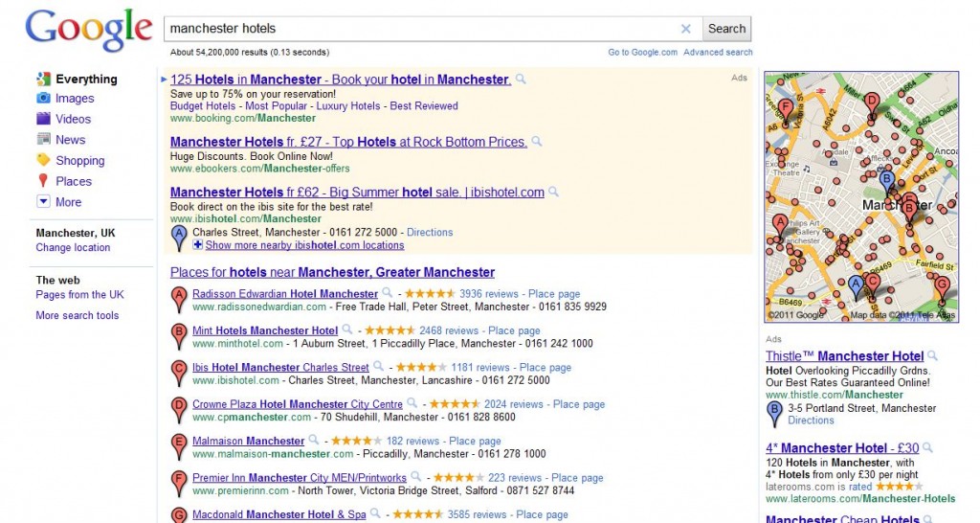Get Directions to 3-5 Portland Street
Image resolution: width=980 pixels, height=523 pixels.
pyautogui.click(x=811, y=421)
